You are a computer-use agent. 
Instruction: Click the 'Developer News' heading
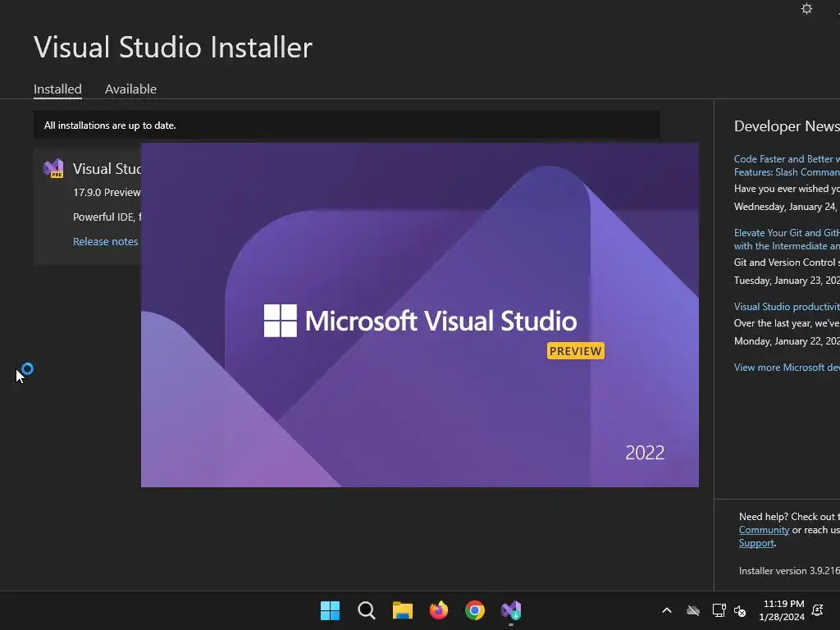click(x=787, y=126)
